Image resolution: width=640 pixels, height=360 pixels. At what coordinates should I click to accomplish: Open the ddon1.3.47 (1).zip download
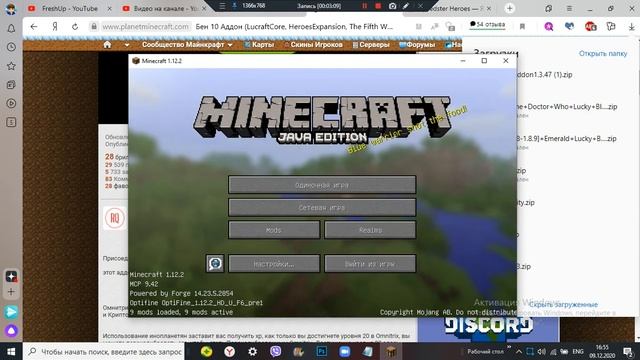pos(544,75)
